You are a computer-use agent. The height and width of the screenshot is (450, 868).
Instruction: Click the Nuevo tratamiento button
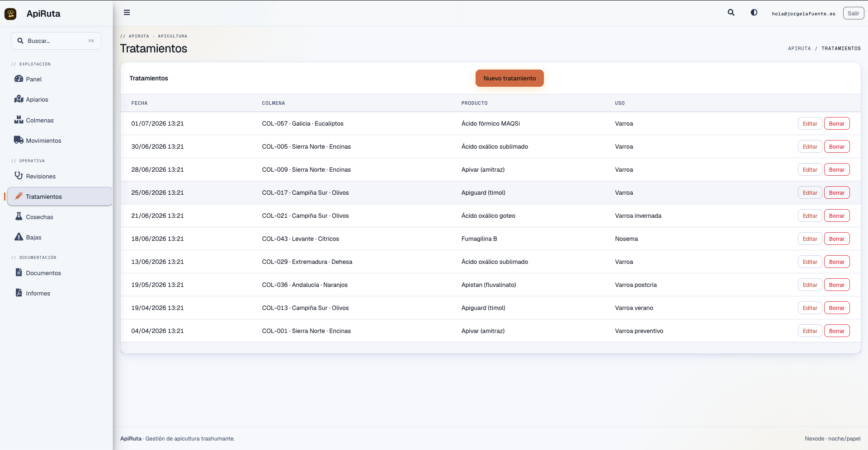click(509, 78)
